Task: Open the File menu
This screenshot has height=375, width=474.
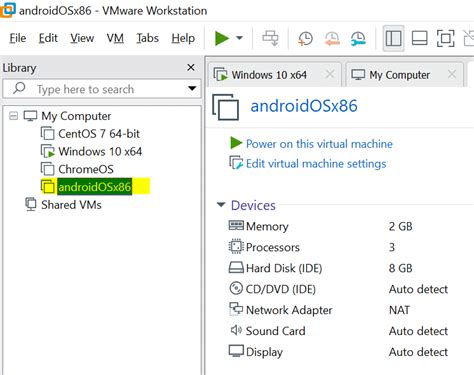Action: click(18, 38)
